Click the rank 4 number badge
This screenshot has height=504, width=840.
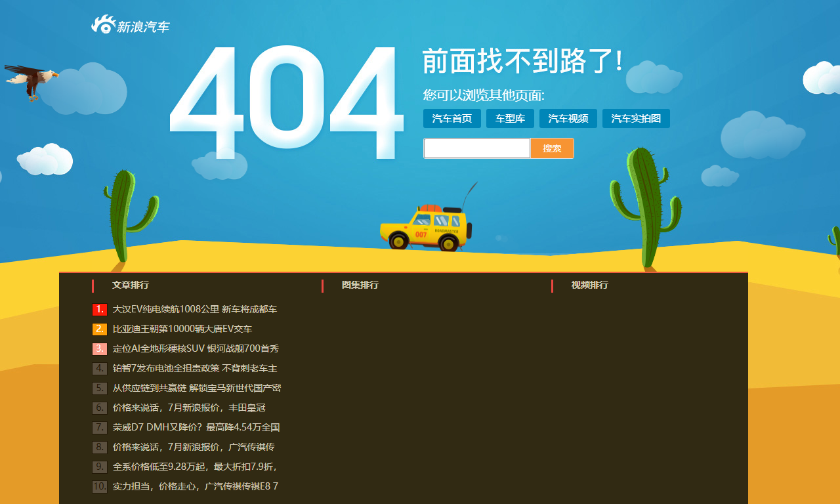click(100, 368)
